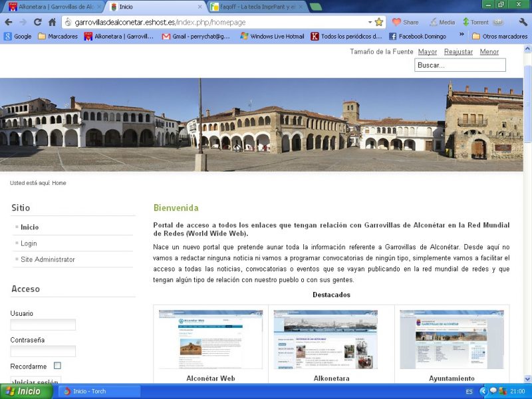Reload the page with the refresh icon

pos(38,22)
